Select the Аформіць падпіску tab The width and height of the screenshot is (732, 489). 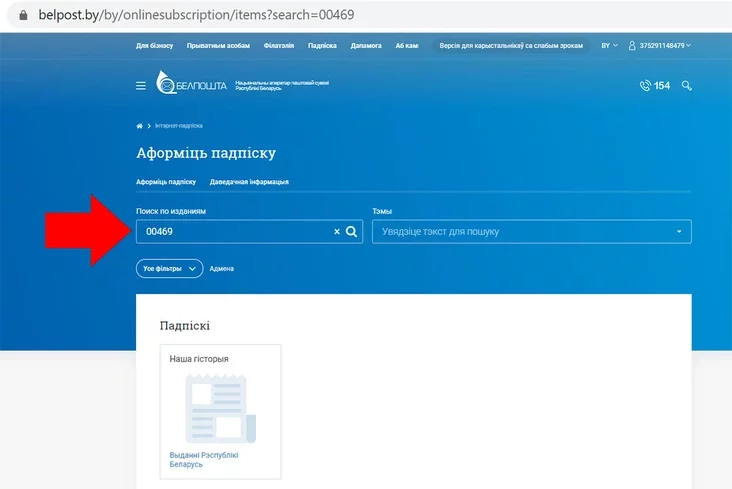(166, 182)
